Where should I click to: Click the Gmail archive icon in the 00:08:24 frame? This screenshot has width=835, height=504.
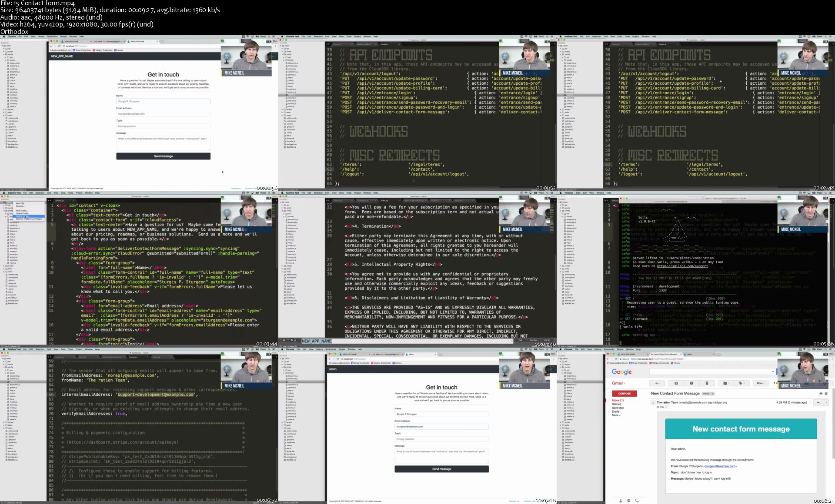[676, 383]
